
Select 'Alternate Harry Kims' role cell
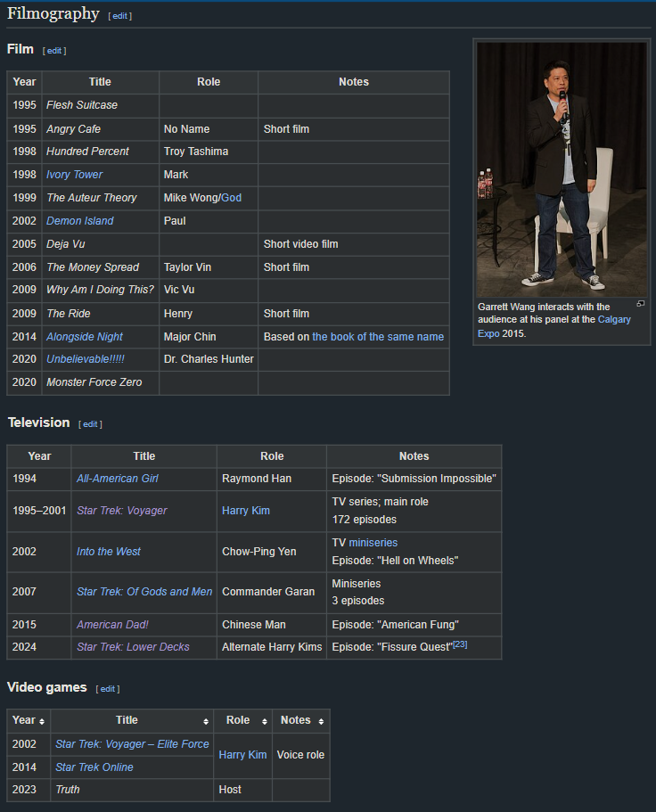point(272,647)
